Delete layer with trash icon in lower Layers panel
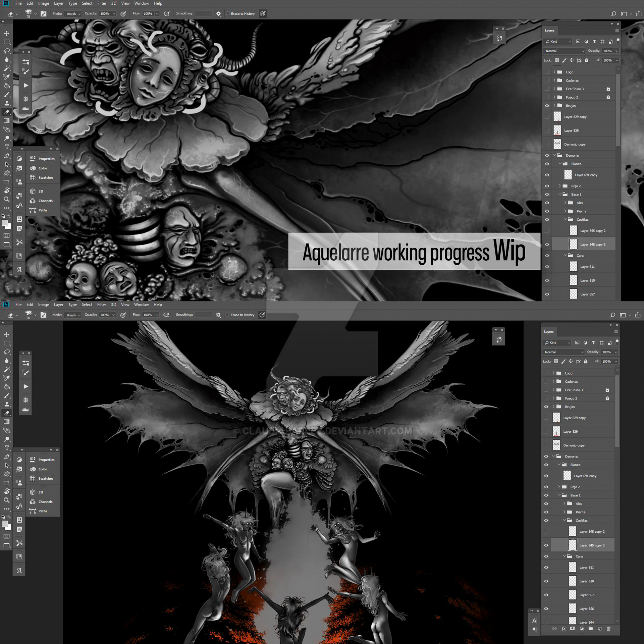 pos(608,629)
